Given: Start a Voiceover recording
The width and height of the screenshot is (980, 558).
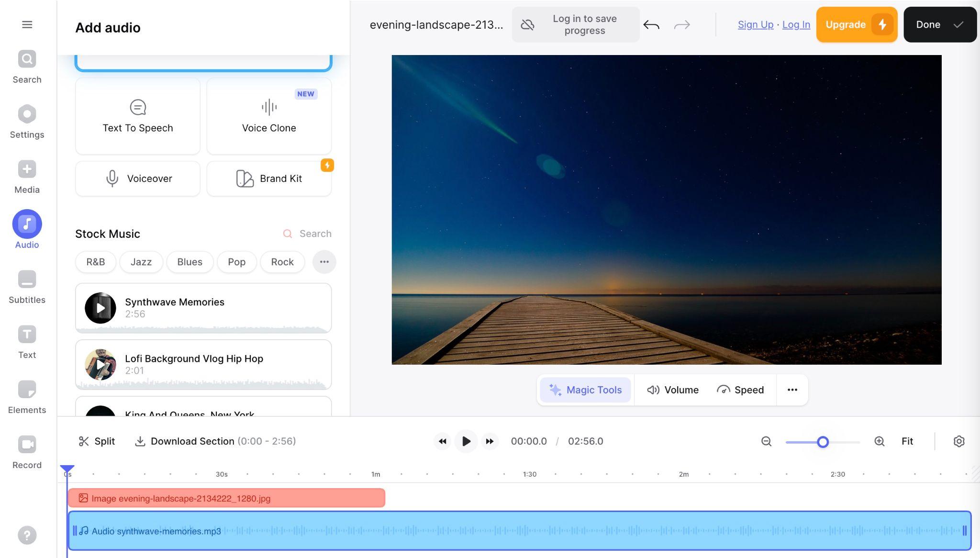Looking at the screenshot, I should point(138,179).
